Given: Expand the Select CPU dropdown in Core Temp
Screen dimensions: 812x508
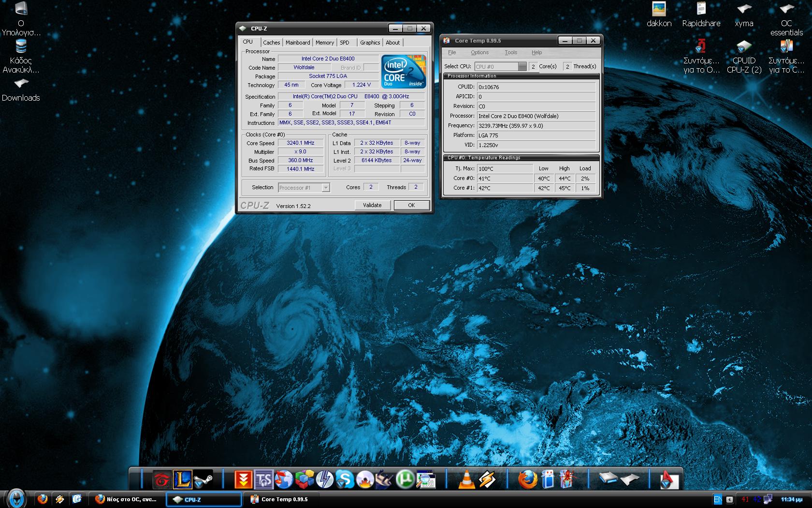Looking at the screenshot, I should click(x=522, y=67).
